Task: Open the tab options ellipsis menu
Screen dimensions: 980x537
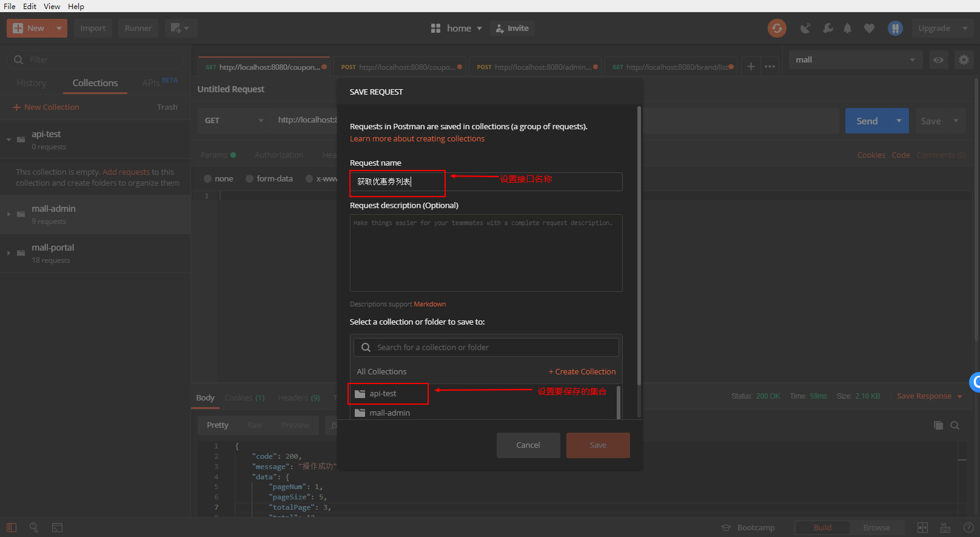Action: point(770,67)
